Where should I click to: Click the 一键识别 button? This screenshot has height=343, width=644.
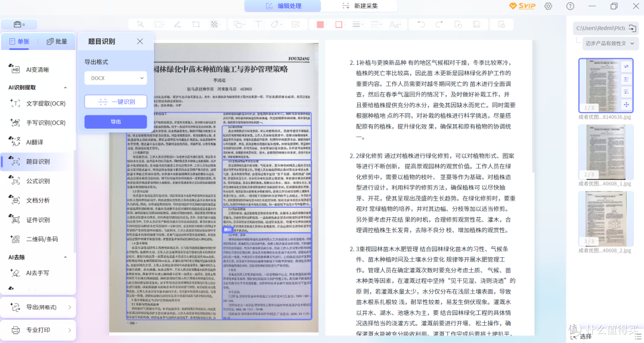pyautogui.click(x=116, y=102)
